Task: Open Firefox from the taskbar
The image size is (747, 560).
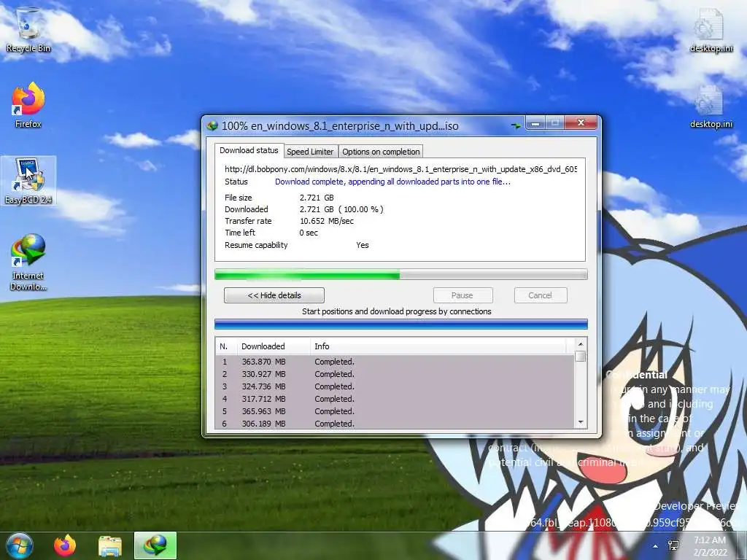Action: (65, 545)
